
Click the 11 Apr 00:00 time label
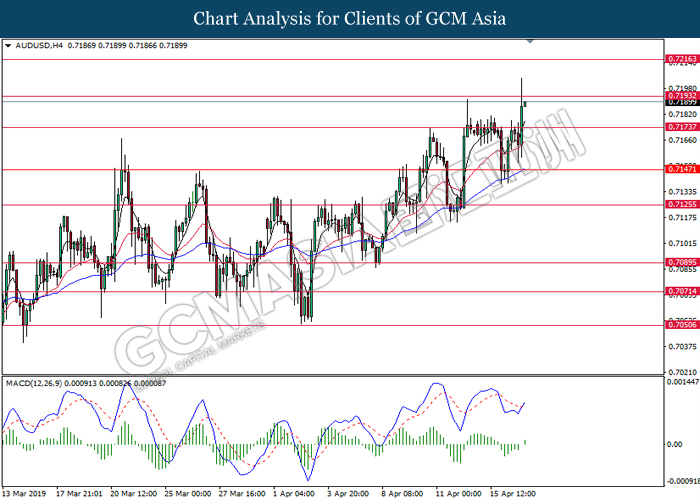point(458,493)
